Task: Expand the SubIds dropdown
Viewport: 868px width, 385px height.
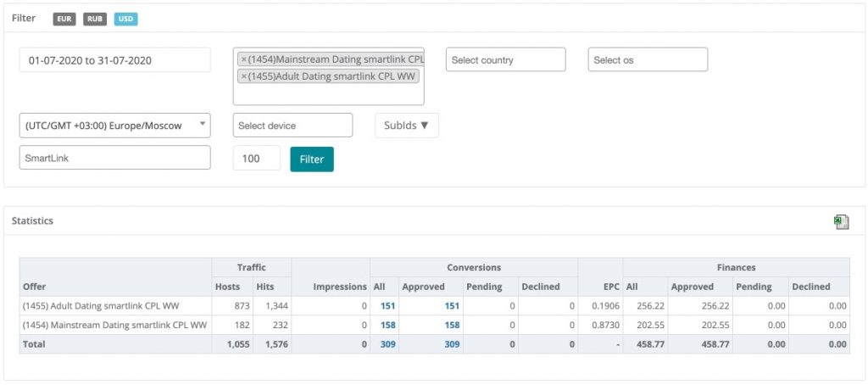Action: point(406,126)
